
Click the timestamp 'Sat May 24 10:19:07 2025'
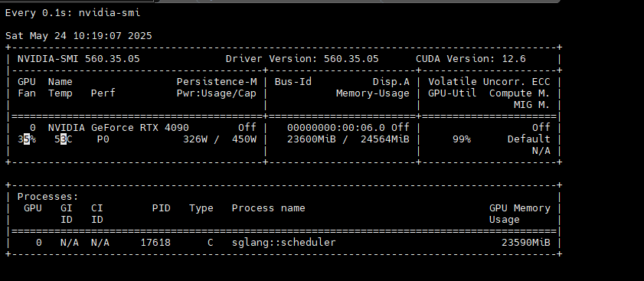coord(78,36)
